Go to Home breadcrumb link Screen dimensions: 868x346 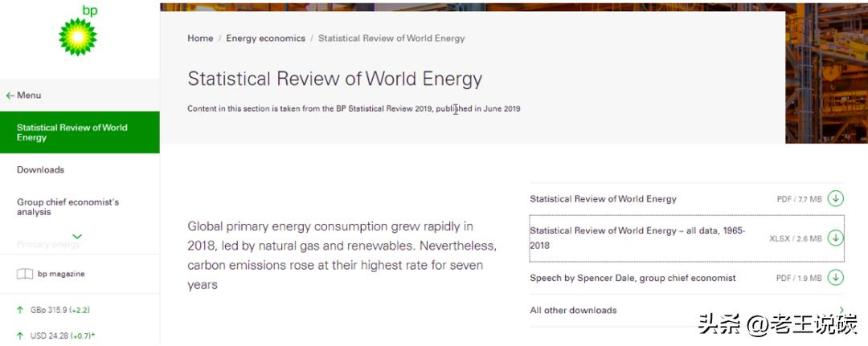point(200,39)
